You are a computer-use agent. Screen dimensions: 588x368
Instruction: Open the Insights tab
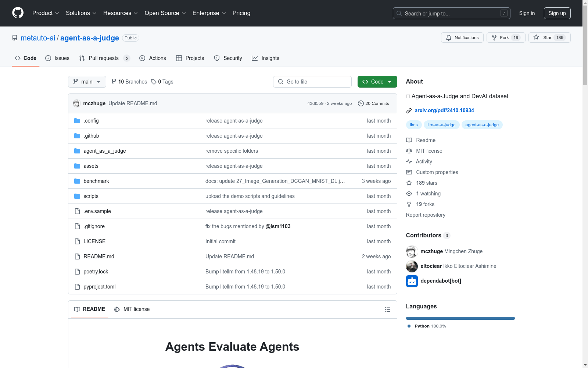coord(265,58)
